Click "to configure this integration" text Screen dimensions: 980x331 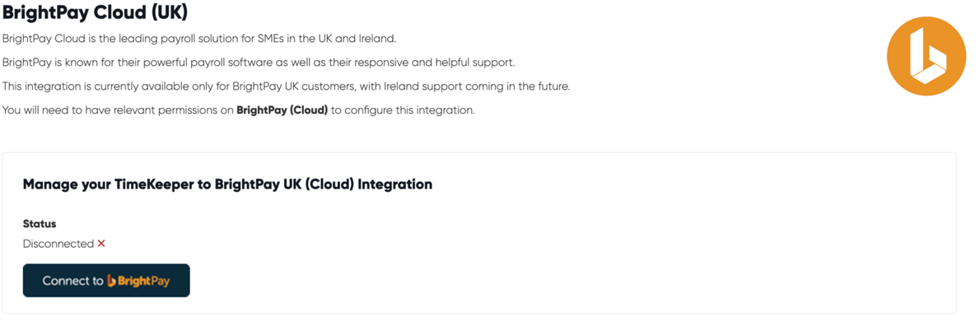[x=403, y=110]
